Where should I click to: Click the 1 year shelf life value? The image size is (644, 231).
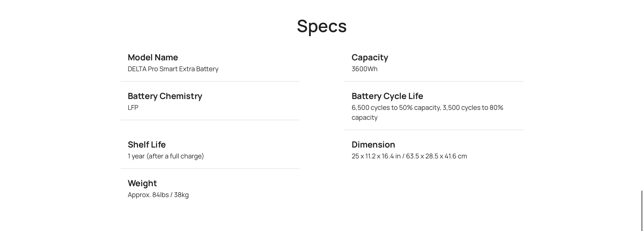tap(136, 156)
